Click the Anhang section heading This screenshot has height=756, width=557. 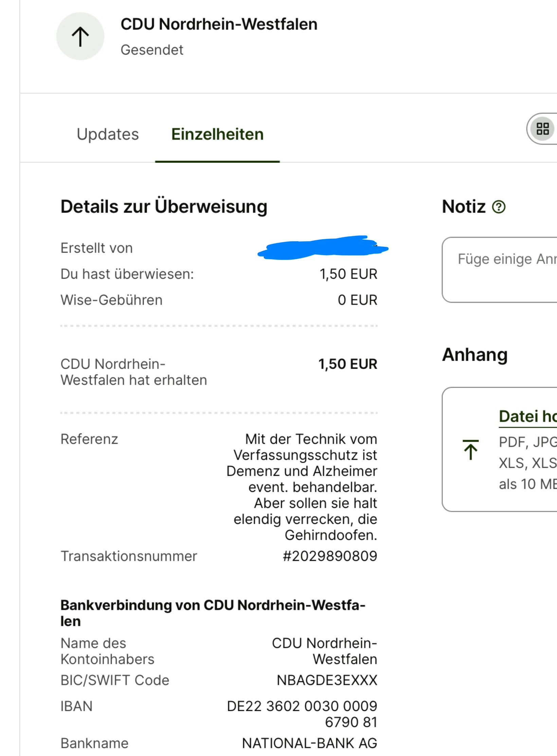(474, 355)
